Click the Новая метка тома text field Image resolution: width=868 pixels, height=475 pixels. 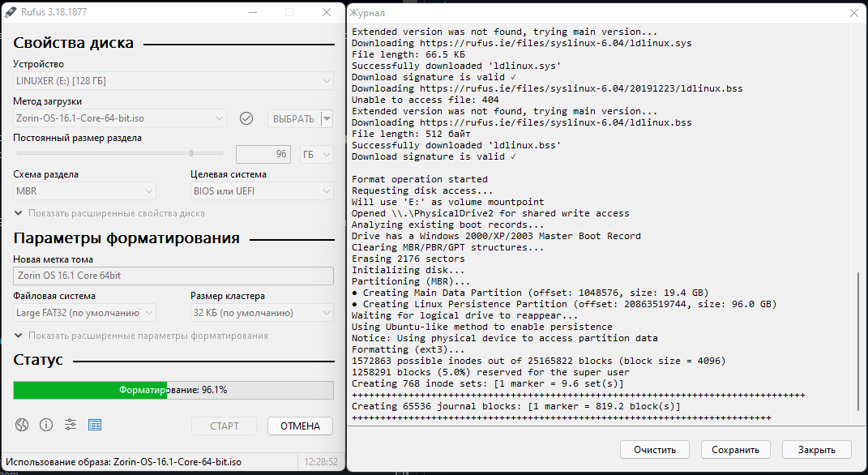(173, 276)
